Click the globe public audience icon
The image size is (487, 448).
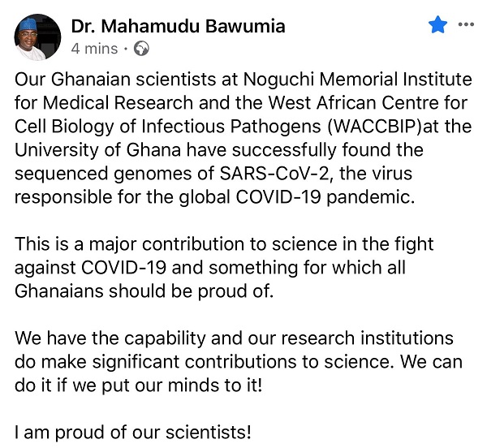click(x=141, y=49)
